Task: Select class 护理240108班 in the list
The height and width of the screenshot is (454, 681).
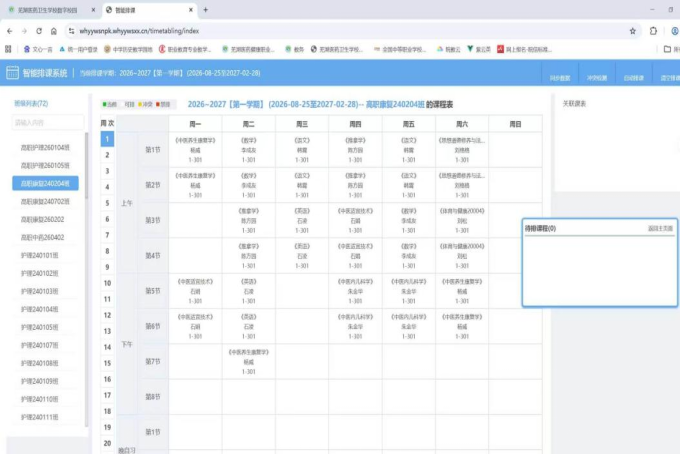Action: point(45,363)
